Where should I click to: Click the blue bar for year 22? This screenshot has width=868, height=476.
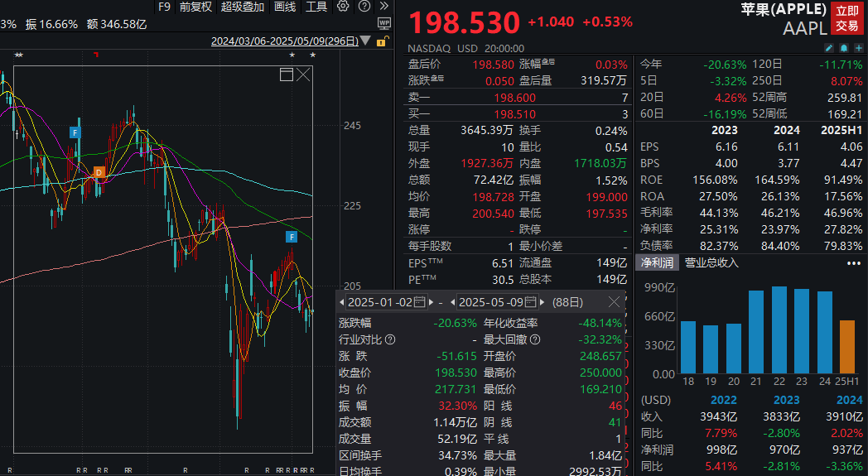779,329
